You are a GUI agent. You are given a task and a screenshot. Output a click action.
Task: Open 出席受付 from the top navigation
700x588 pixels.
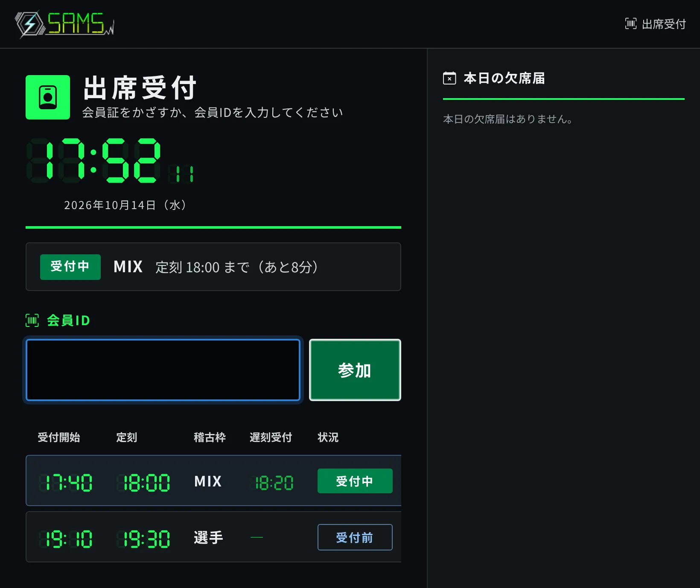[x=655, y=24]
